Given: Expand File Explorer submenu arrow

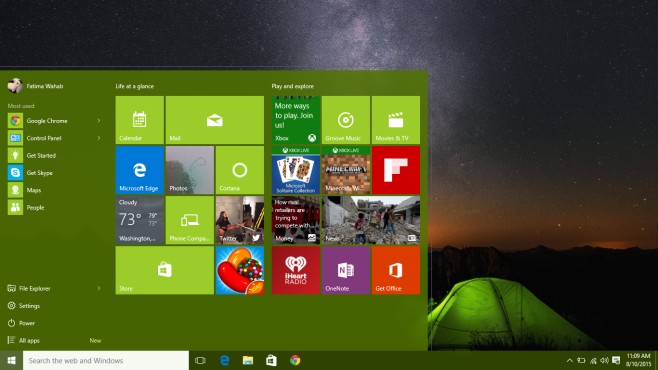Looking at the screenshot, I should (x=99, y=288).
